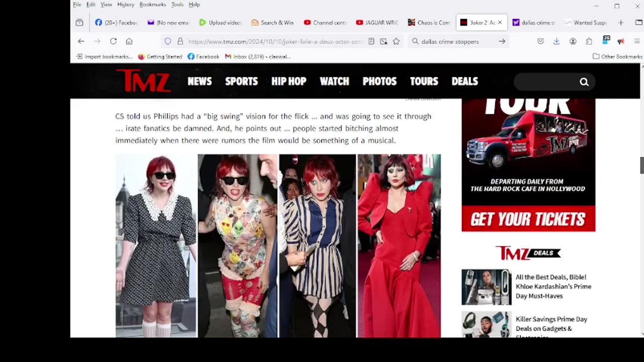Open the Getting Started bookmark
This screenshot has width=644, height=362.
[x=160, y=56]
